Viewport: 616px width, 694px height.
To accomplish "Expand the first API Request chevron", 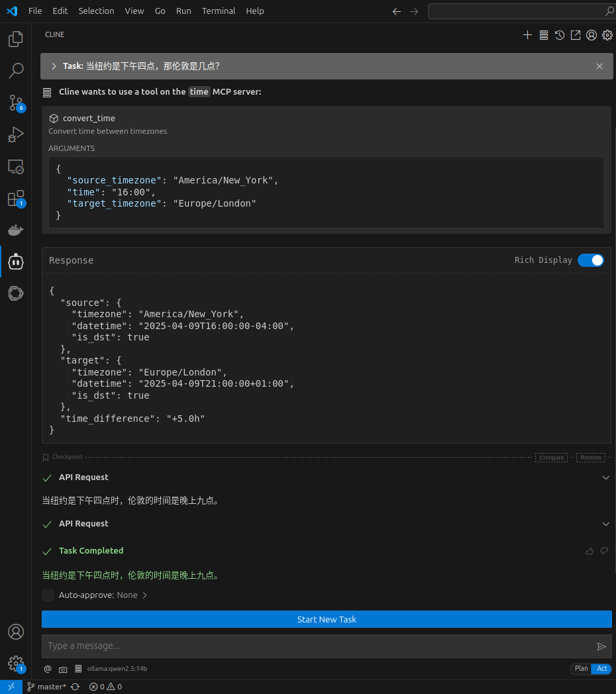I will click(x=605, y=477).
